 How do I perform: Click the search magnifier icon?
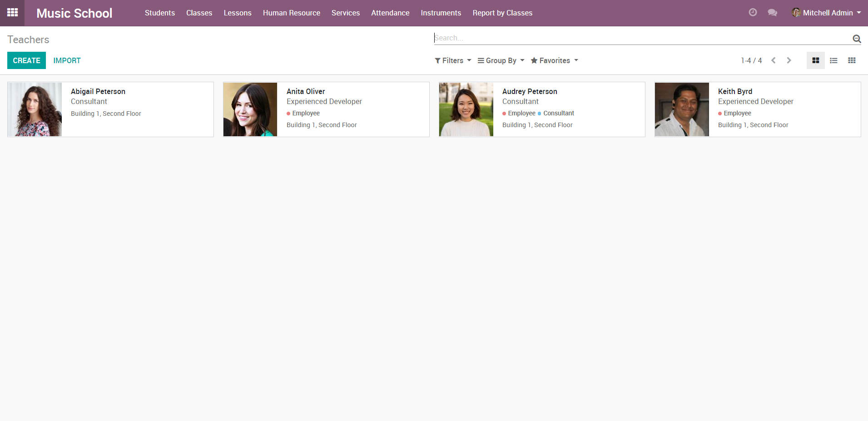click(x=857, y=39)
